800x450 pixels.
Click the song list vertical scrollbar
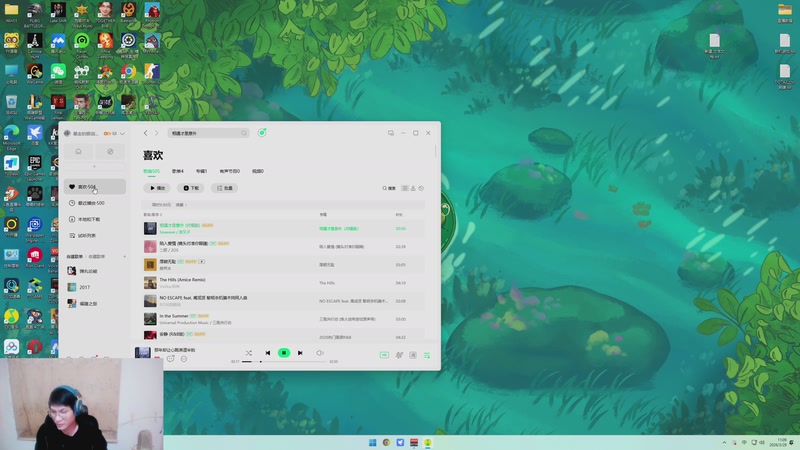(436, 151)
